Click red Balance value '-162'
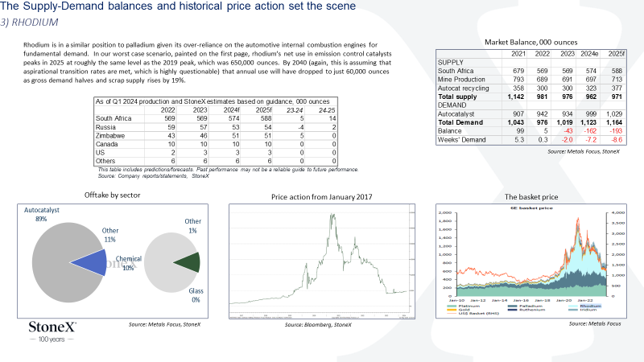The width and height of the screenshot is (644, 362). [590, 131]
